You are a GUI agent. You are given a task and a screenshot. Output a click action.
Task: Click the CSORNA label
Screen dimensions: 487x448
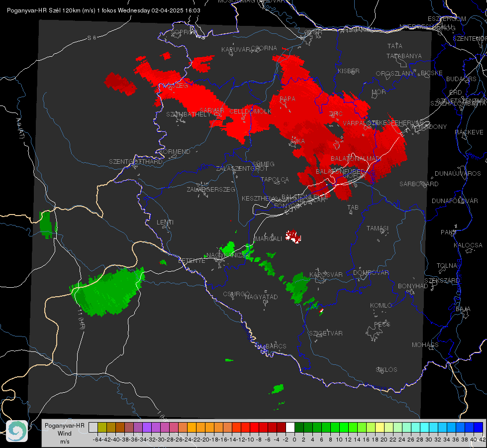[264, 48]
